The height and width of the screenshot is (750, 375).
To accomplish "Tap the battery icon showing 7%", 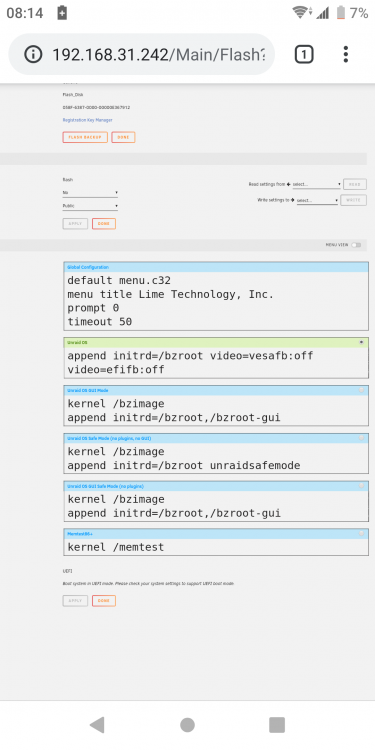I will pyautogui.click(x=341, y=13).
